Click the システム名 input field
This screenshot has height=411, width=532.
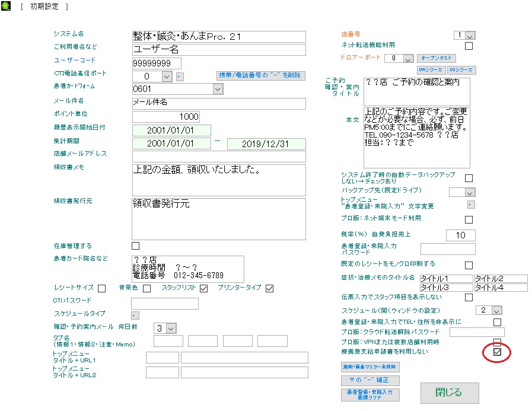[219, 37]
